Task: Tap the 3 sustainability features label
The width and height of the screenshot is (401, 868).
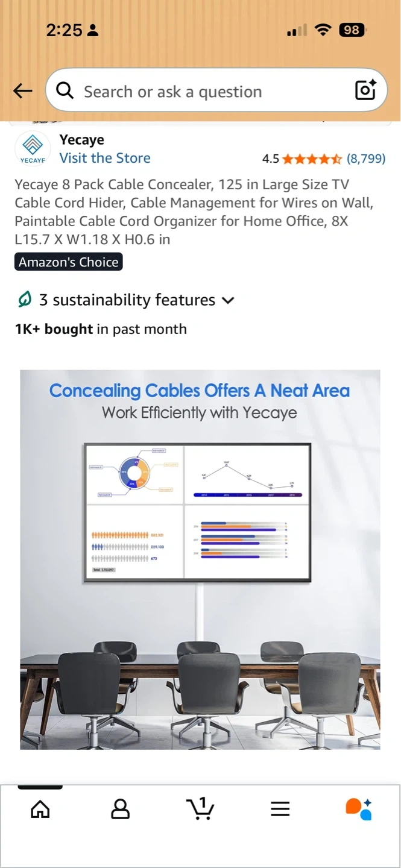Action: [x=127, y=300]
